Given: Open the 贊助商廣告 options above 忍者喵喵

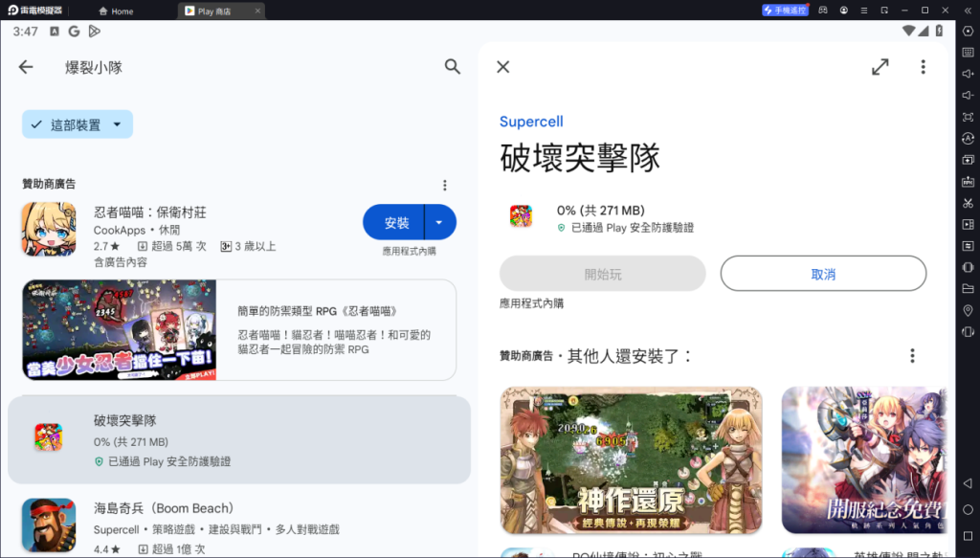Looking at the screenshot, I should click(445, 185).
